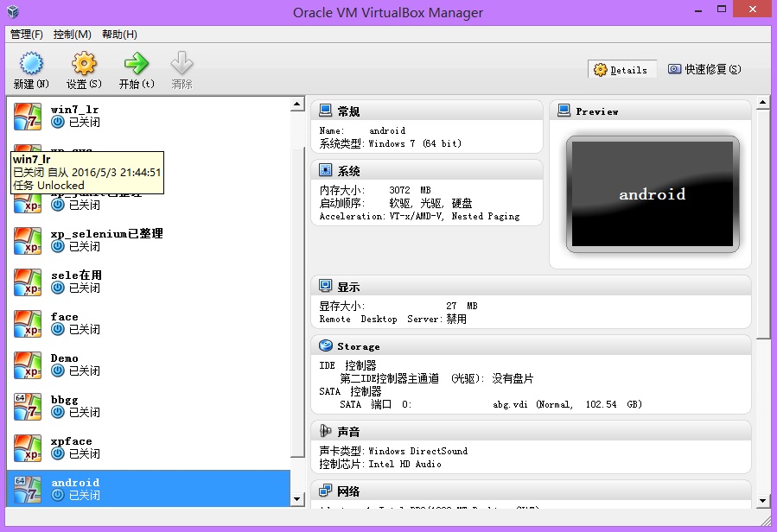777x532 pixels.
Task: Open the 网络 section header link
Action: [x=348, y=491]
